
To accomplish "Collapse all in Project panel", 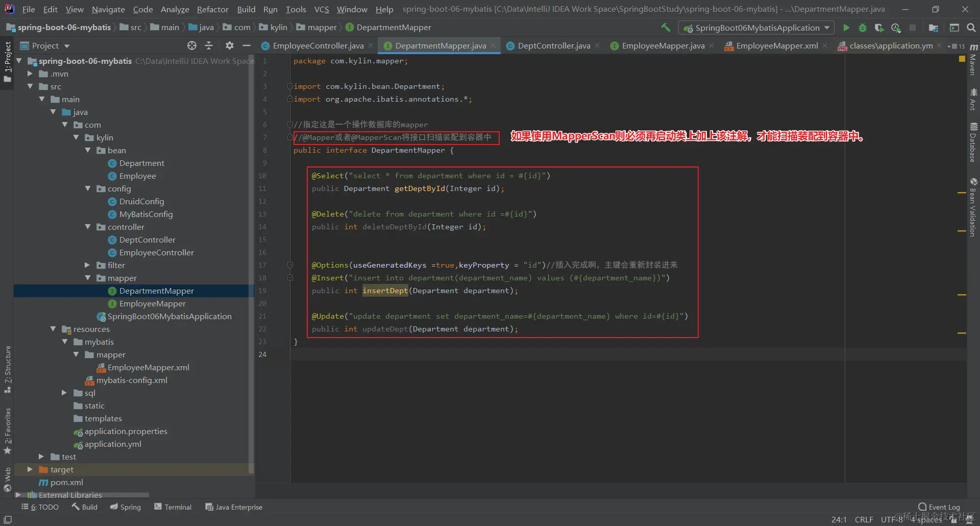I will [209, 45].
